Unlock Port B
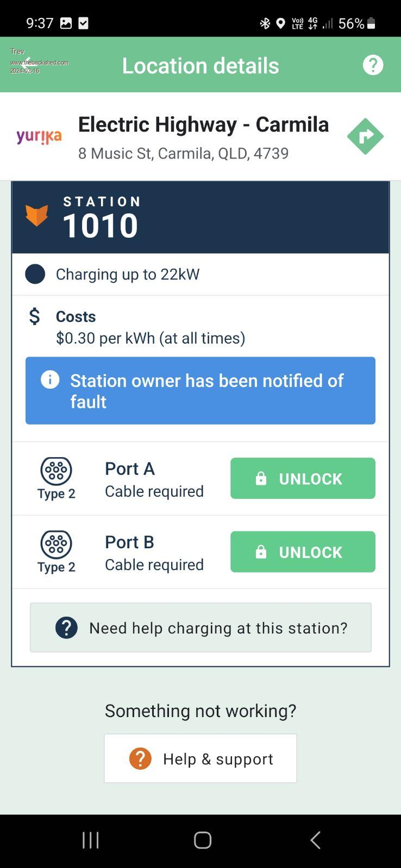401x868 pixels. pyautogui.click(x=303, y=552)
